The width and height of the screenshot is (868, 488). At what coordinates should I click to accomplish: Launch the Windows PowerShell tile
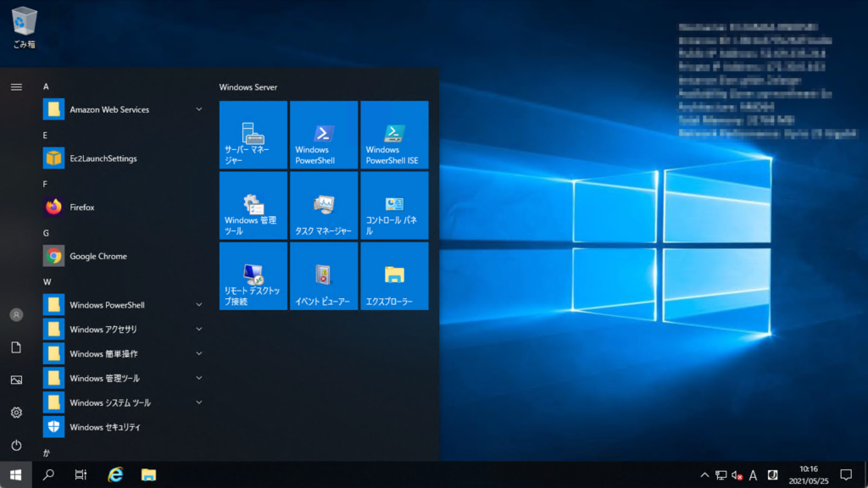[x=324, y=135]
